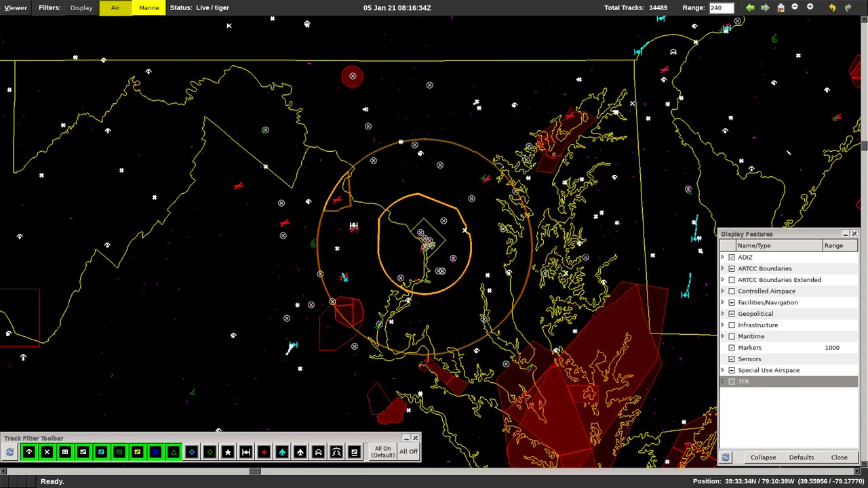Screen dimensions: 868x488
Task: Toggle the white slashed-box track filter
Action: click(x=83, y=452)
